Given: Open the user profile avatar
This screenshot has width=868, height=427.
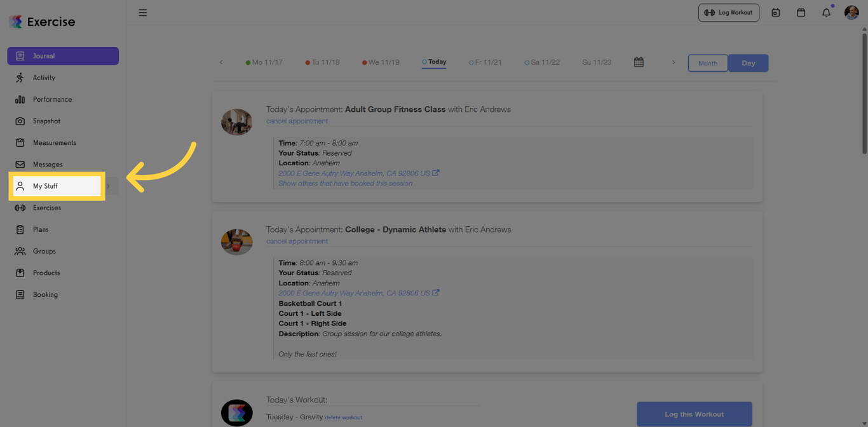Looking at the screenshot, I should coord(851,12).
